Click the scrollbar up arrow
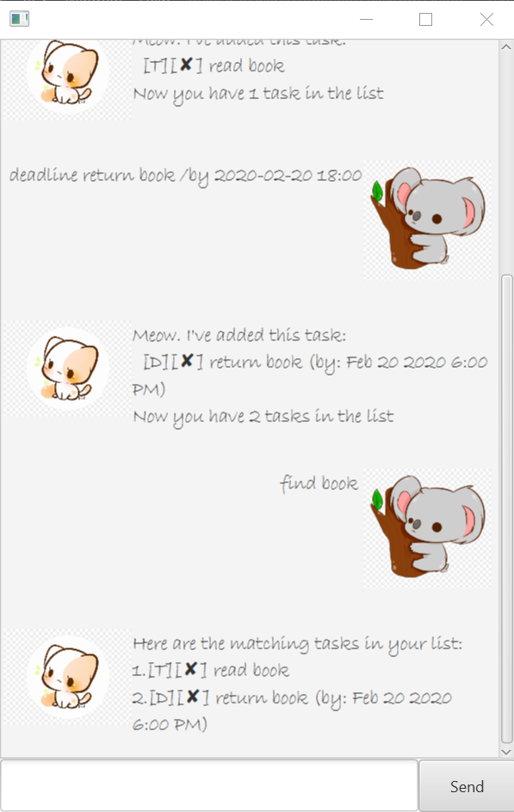Viewport: 514px width, 812px height. 506,46
